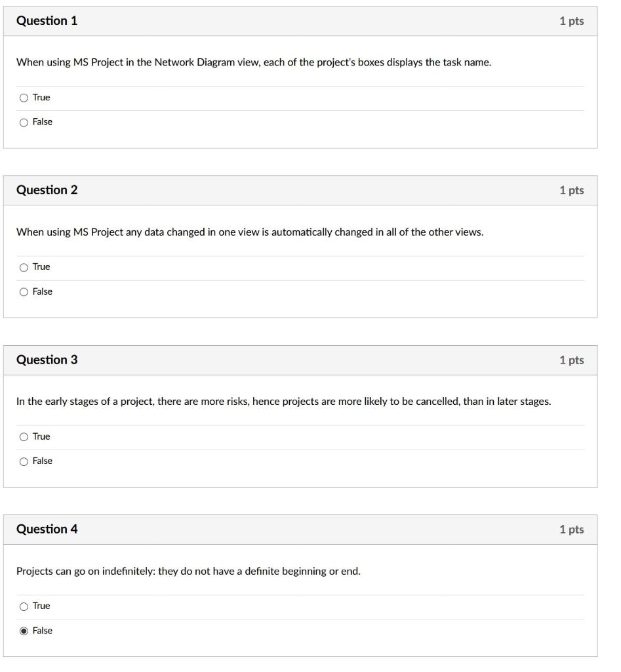The image size is (621, 672).
Task: Change Question 4 answer to True
Action: pyautogui.click(x=24, y=606)
